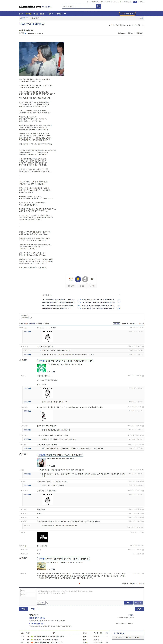Image resolution: width=163 pixels, height=644 pixels.
Task: Click the 로그인 button at top
Action: 135,2
